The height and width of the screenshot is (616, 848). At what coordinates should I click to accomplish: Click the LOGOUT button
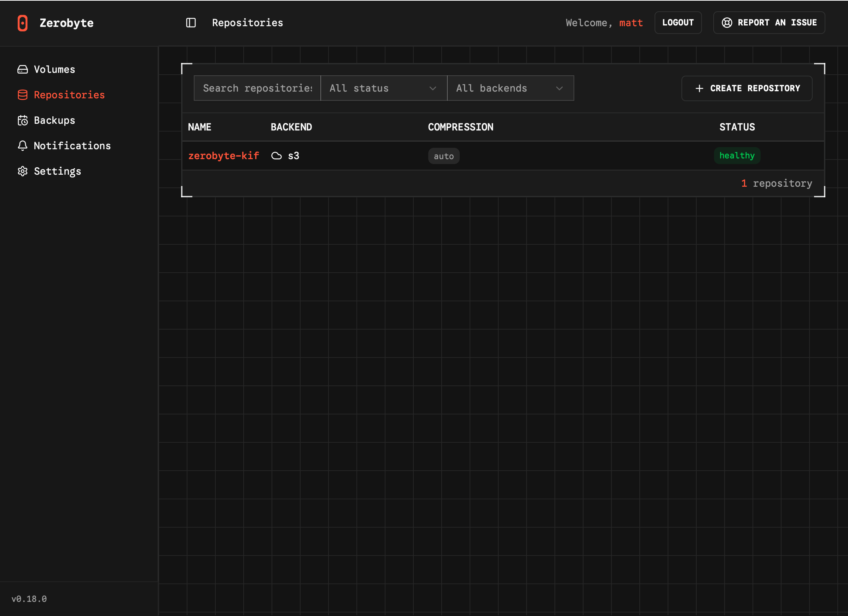678,22
